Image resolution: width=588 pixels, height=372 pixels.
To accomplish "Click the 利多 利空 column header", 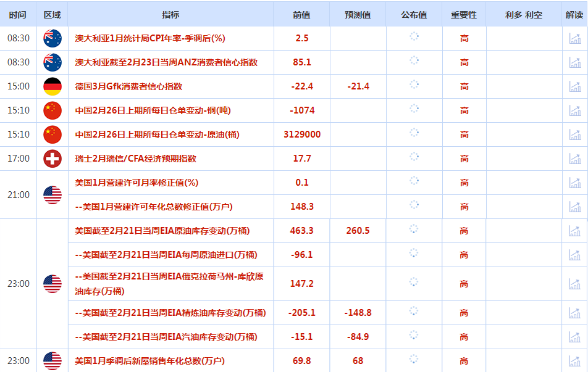I will pos(524,15).
